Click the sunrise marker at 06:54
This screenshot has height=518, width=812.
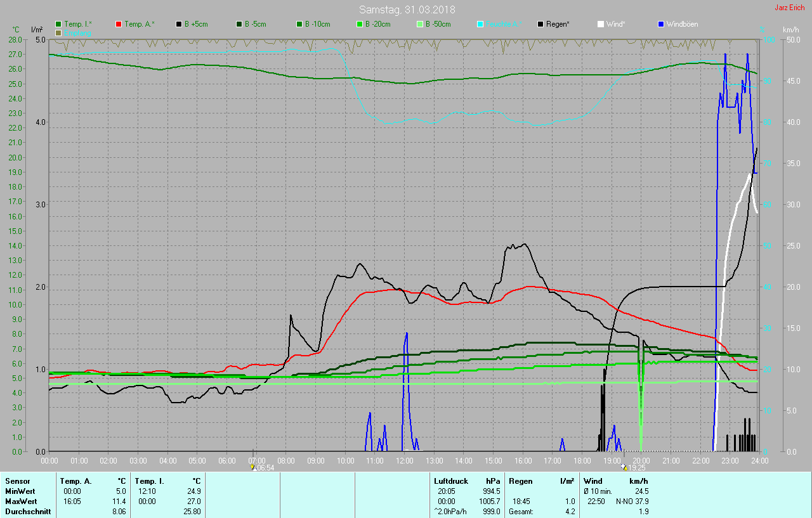tap(253, 467)
